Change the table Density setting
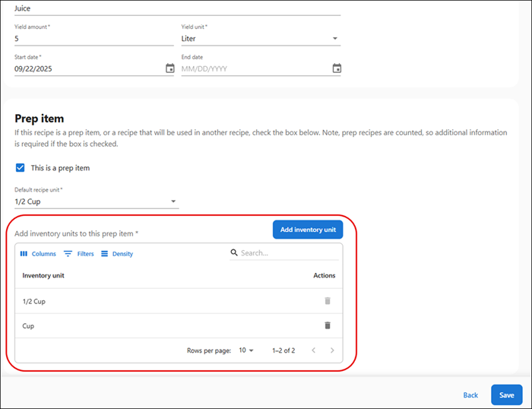Screen dimensions: 532x409 (116, 254)
